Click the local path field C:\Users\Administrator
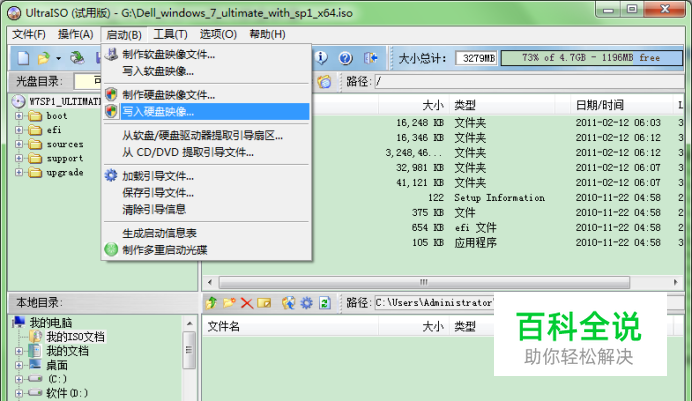The image size is (692, 401). tap(434, 303)
